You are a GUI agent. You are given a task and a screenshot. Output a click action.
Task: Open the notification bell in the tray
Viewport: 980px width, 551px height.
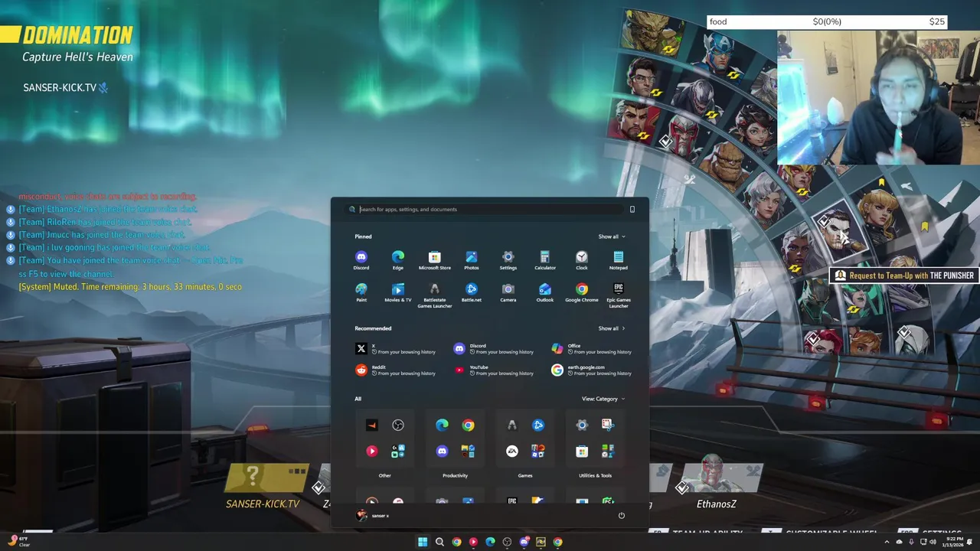[x=970, y=542]
